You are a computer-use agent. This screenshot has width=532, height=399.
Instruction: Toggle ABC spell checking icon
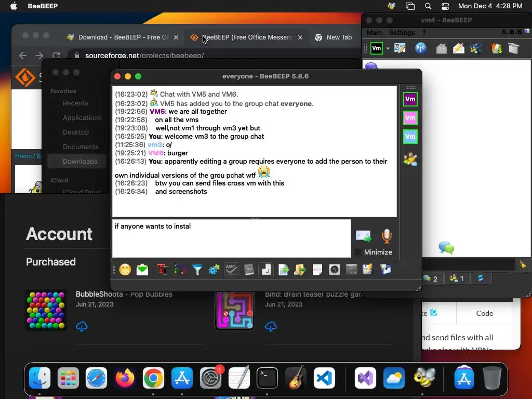click(x=231, y=270)
